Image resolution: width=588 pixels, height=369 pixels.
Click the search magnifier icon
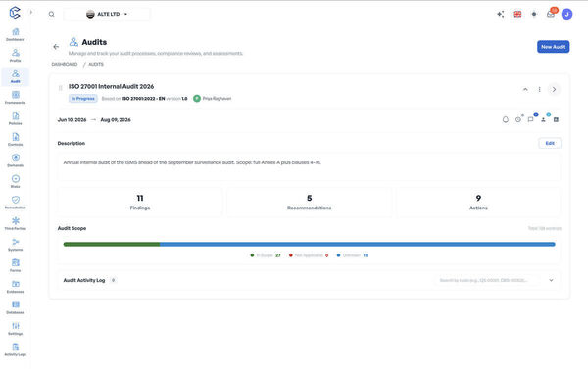(51, 15)
